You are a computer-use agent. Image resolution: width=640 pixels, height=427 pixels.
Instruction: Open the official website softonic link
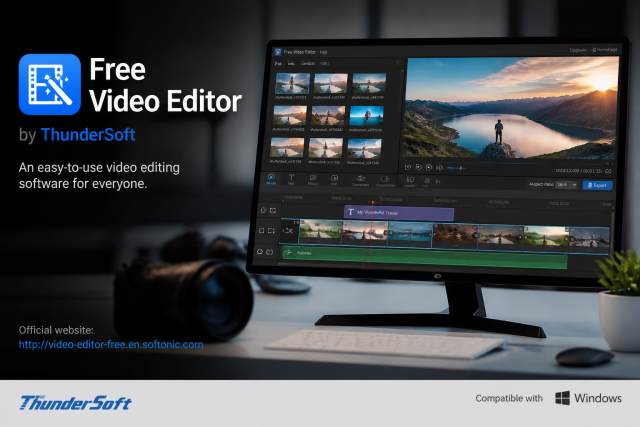tap(111, 345)
